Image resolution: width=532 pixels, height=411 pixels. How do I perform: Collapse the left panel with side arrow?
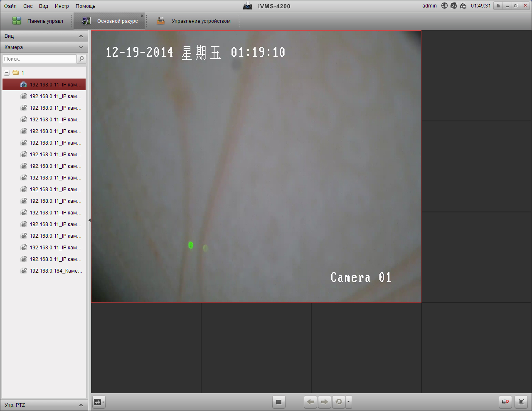(89, 220)
